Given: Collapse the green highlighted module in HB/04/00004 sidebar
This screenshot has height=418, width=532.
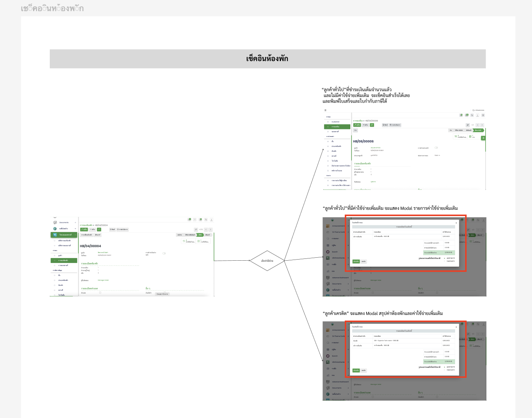Looking at the screenshot, I should [x=75, y=235].
